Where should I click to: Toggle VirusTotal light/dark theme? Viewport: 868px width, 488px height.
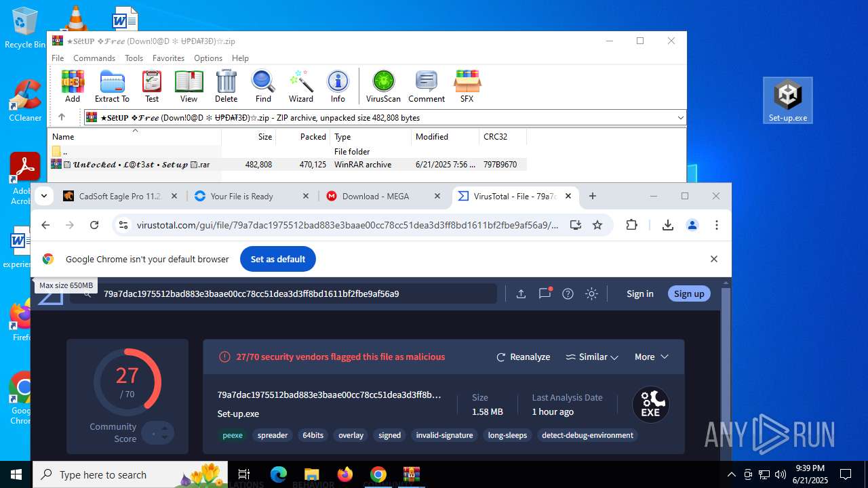(591, 293)
